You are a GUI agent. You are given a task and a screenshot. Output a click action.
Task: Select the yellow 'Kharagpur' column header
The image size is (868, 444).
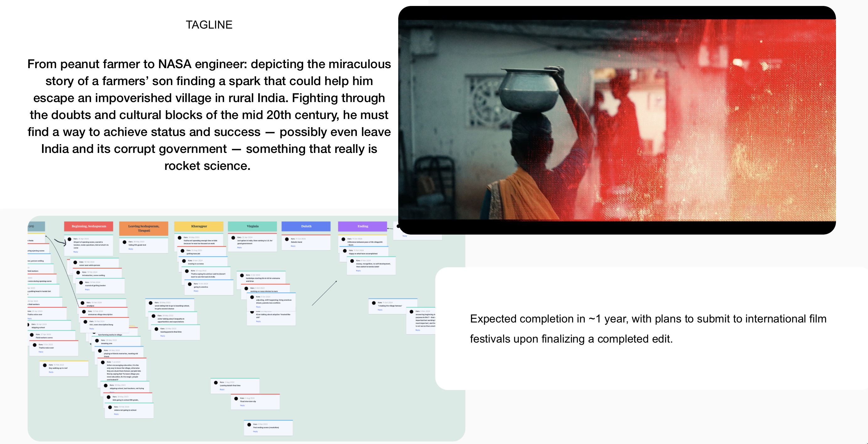pyautogui.click(x=199, y=226)
